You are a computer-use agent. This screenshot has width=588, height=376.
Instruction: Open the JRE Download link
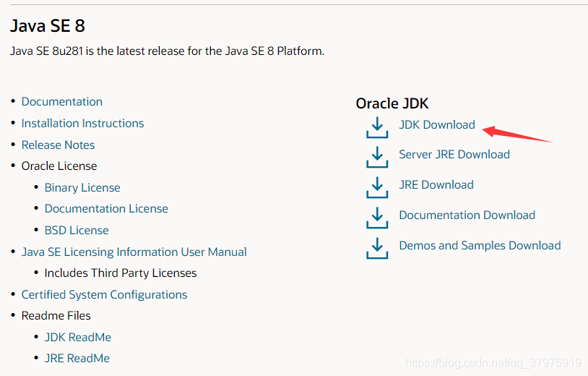tap(436, 184)
